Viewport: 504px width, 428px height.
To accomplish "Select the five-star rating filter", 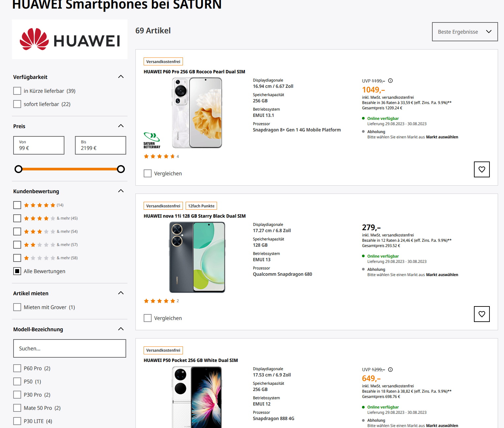I will coord(17,205).
